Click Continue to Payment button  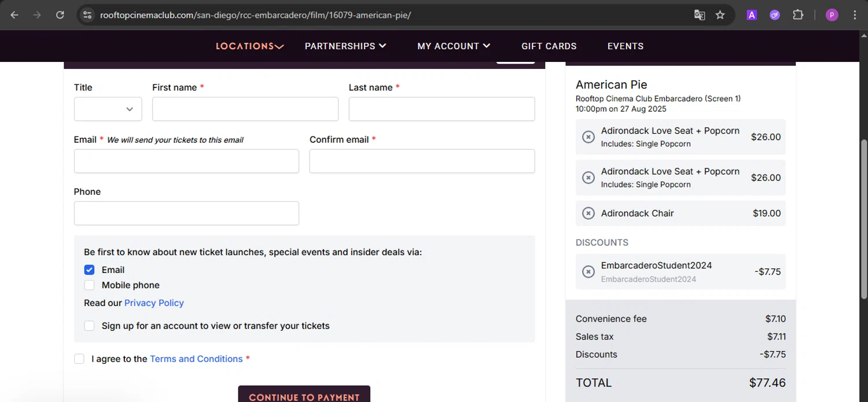point(304,394)
